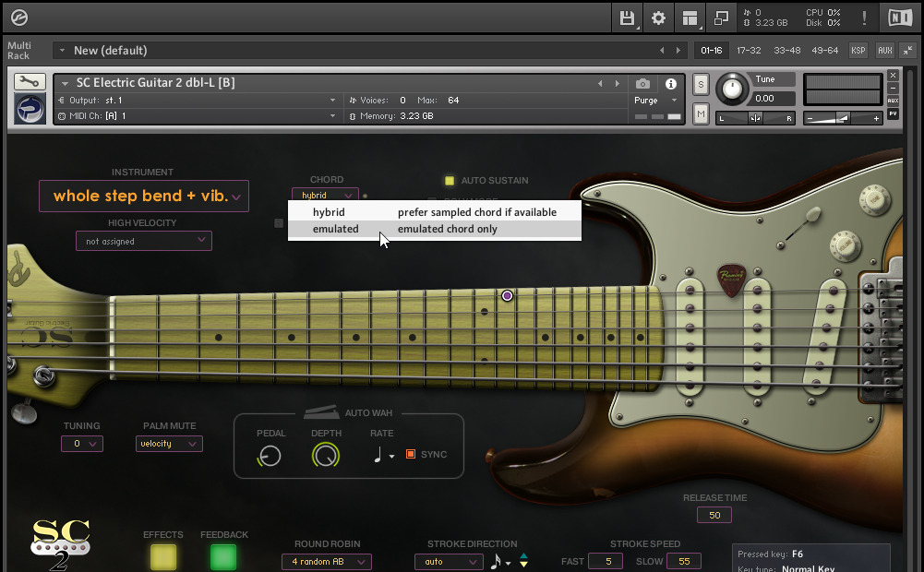Open the Kontakt options gear
This screenshot has height=572, width=924.
tap(658, 18)
